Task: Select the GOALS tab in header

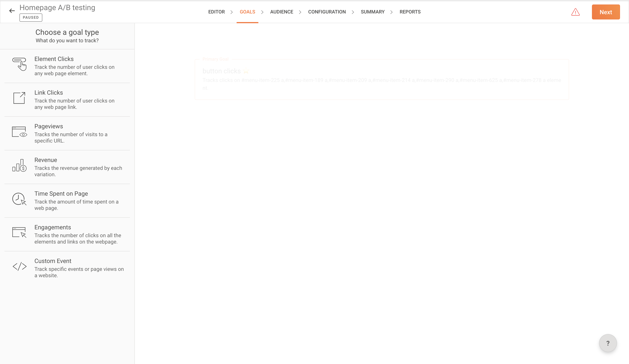Action: tap(247, 12)
